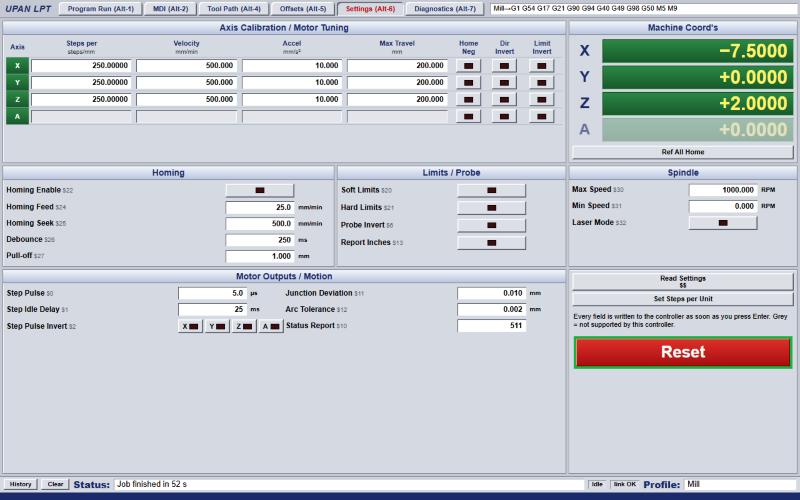This screenshot has height=500, width=800.
Task: Toggle Home Neg for the X axis
Action: point(468,66)
